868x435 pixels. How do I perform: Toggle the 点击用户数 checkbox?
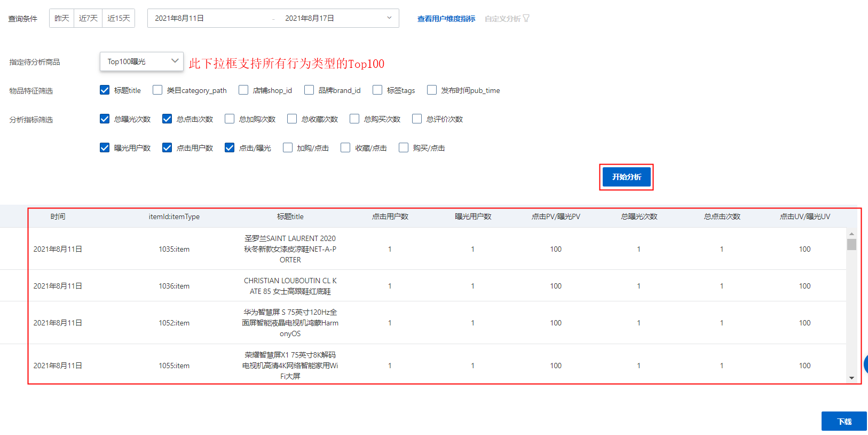click(x=167, y=147)
